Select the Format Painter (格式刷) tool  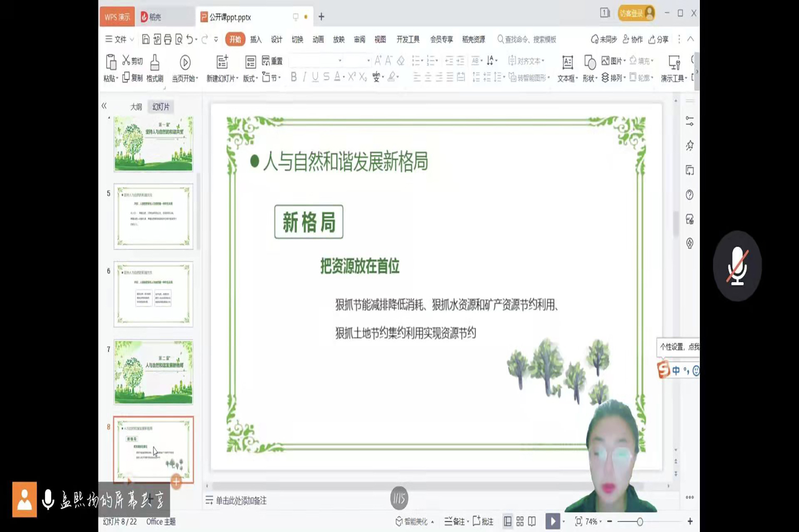click(x=154, y=63)
